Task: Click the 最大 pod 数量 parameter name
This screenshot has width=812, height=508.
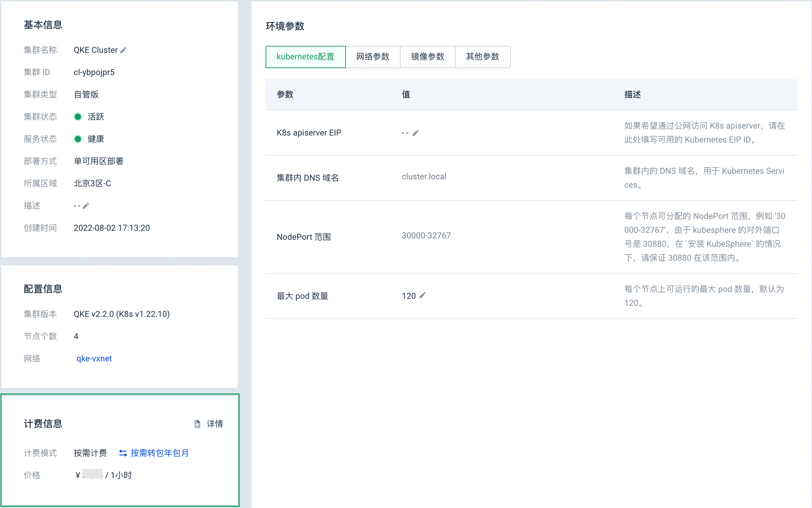Action: [x=302, y=296]
